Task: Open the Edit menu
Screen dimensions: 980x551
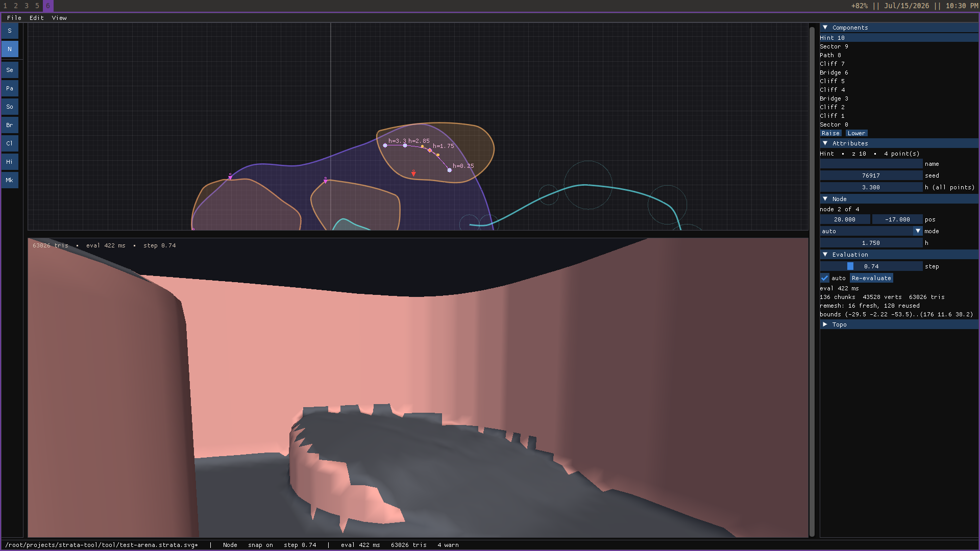Action: pos(37,18)
